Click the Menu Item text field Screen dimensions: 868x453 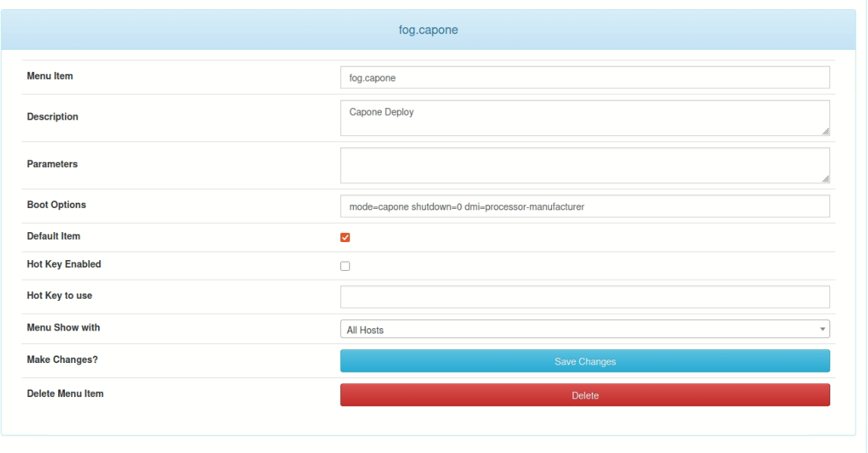pos(584,77)
